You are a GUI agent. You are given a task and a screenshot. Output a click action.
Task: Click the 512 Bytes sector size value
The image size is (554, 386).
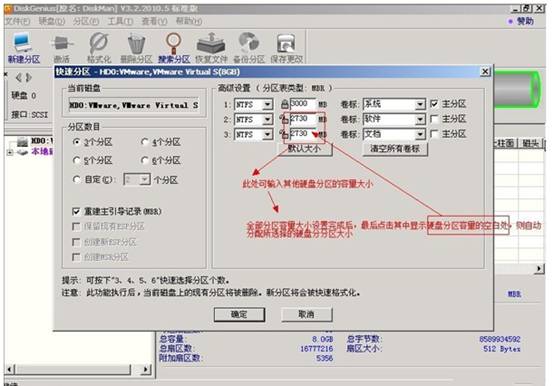pos(502,349)
